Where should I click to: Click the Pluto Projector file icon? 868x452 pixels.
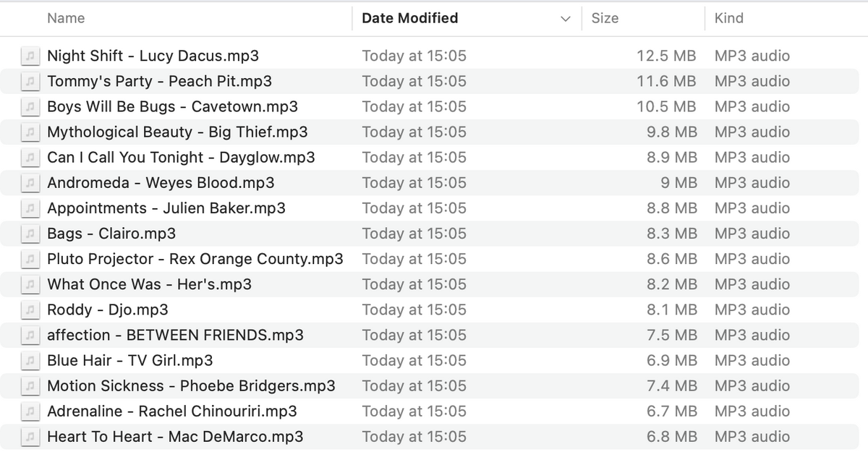coord(30,259)
